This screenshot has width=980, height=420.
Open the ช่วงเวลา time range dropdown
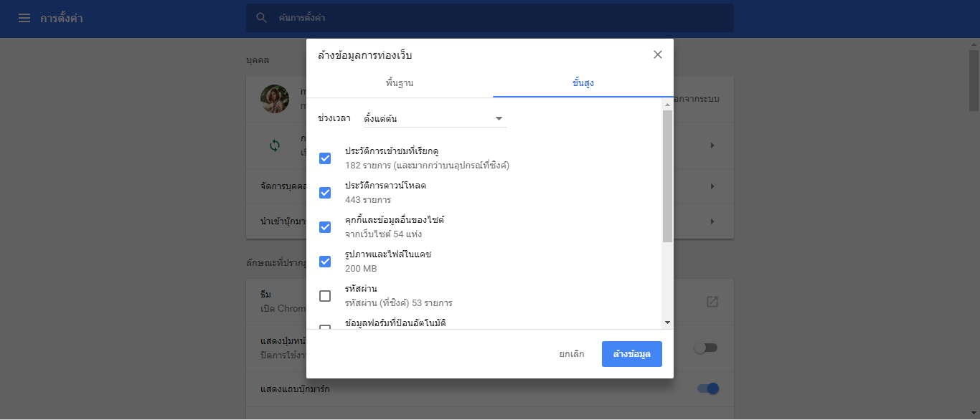tap(434, 118)
